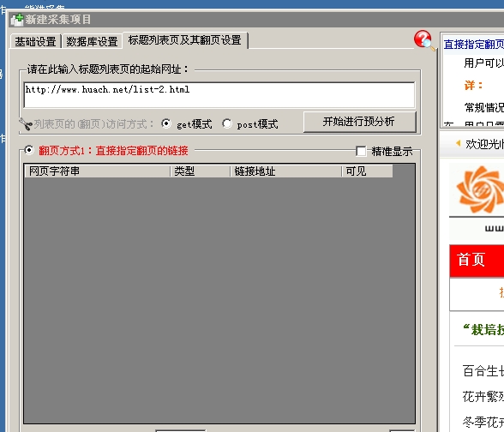The height and width of the screenshot is (432, 504).
Task: Open the 数据库设置 tab
Action: tap(92, 41)
